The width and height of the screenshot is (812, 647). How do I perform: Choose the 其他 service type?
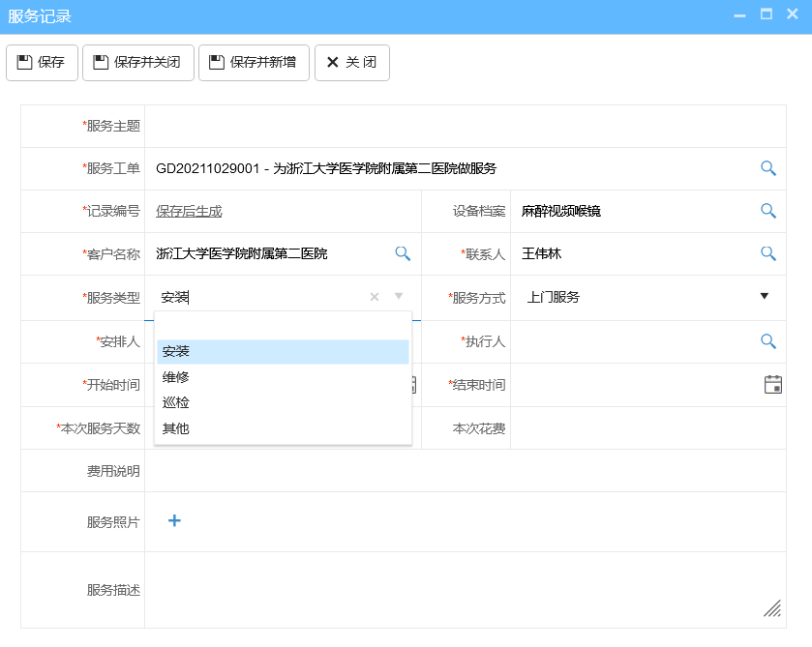(175, 427)
